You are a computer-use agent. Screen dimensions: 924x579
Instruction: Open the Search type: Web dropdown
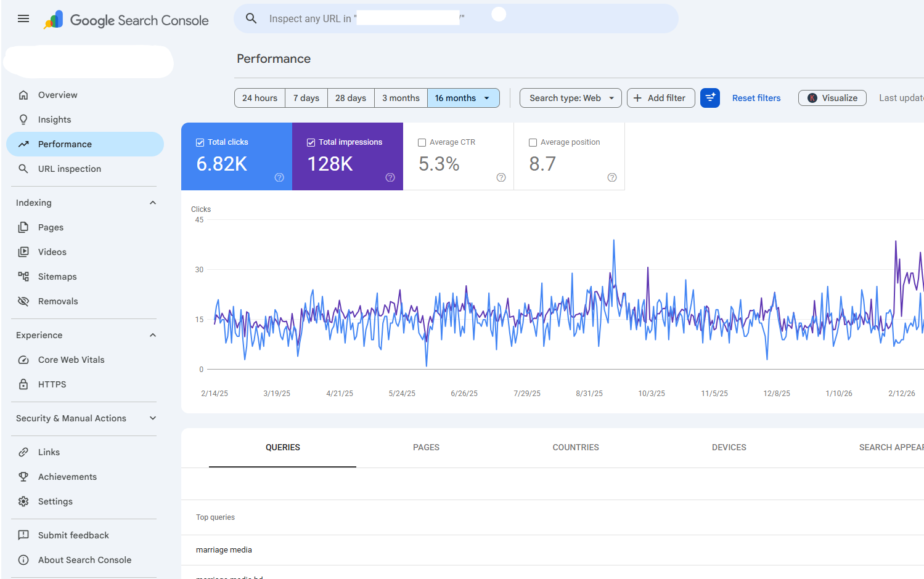(571, 98)
